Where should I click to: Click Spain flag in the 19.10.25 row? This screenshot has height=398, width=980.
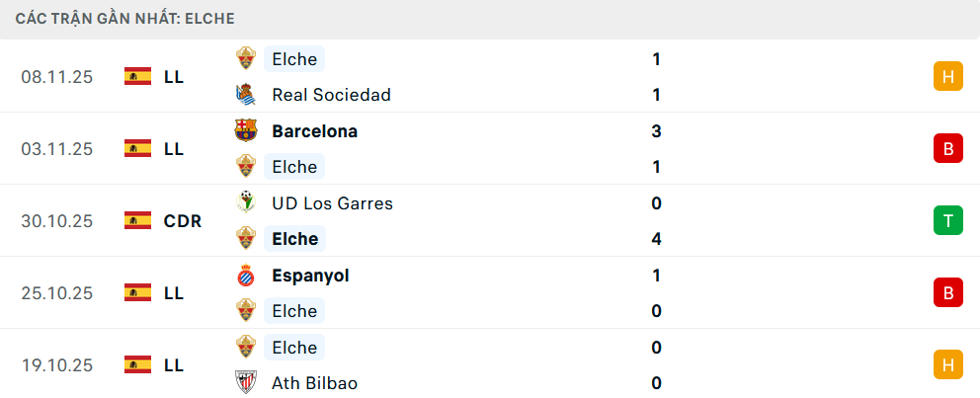[x=137, y=364]
